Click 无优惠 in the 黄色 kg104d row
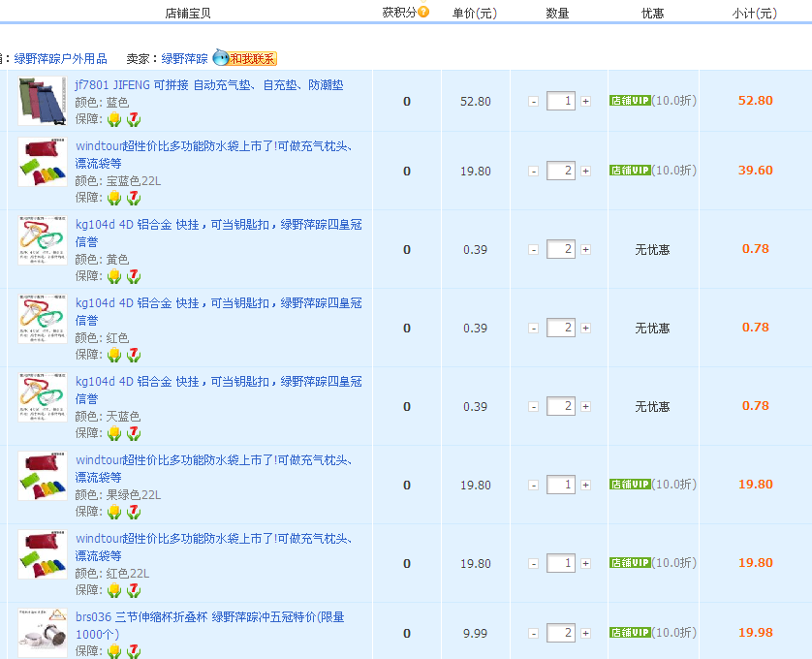 (652, 250)
